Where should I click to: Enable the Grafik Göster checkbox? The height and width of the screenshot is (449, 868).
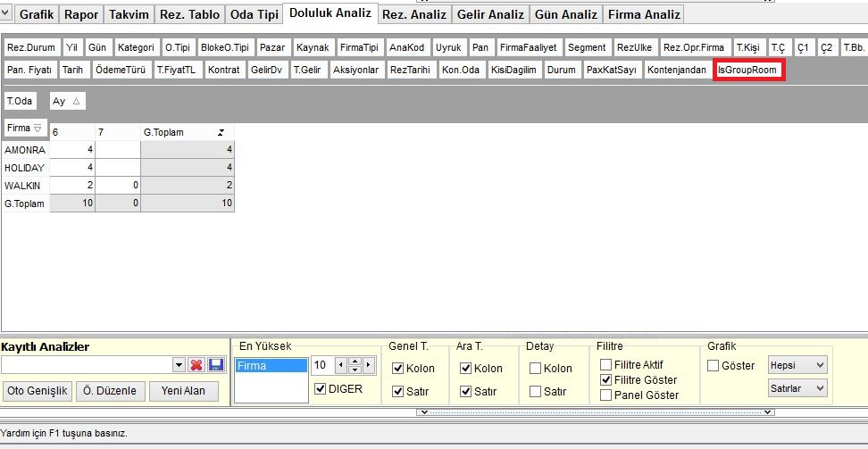click(x=714, y=365)
